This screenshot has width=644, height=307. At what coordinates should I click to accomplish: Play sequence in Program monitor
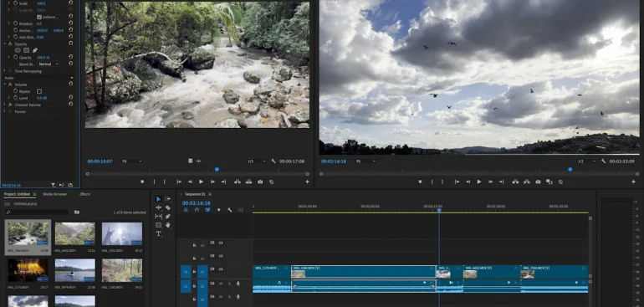(479, 182)
